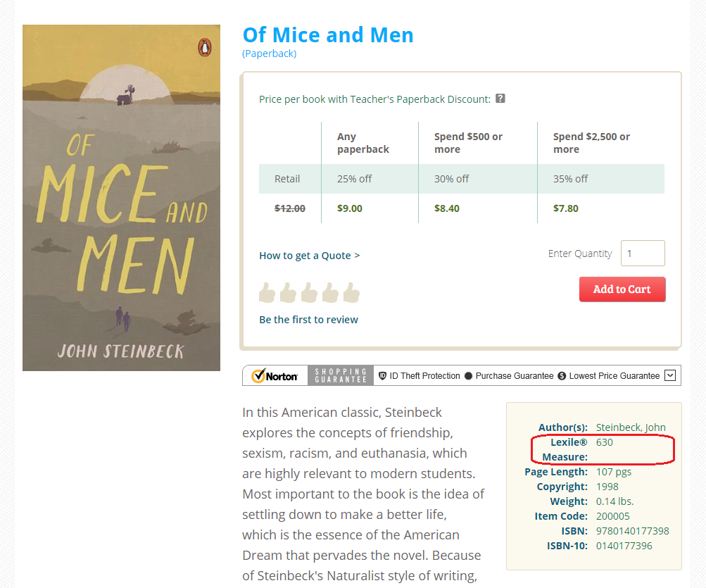Open the How to get a Quote link
This screenshot has height=588, width=706.
coord(309,256)
